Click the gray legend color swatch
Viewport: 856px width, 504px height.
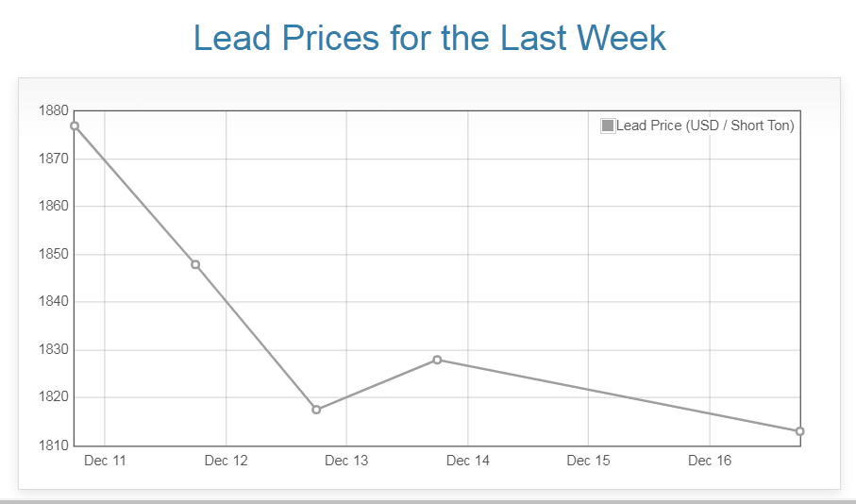pyautogui.click(x=608, y=126)
